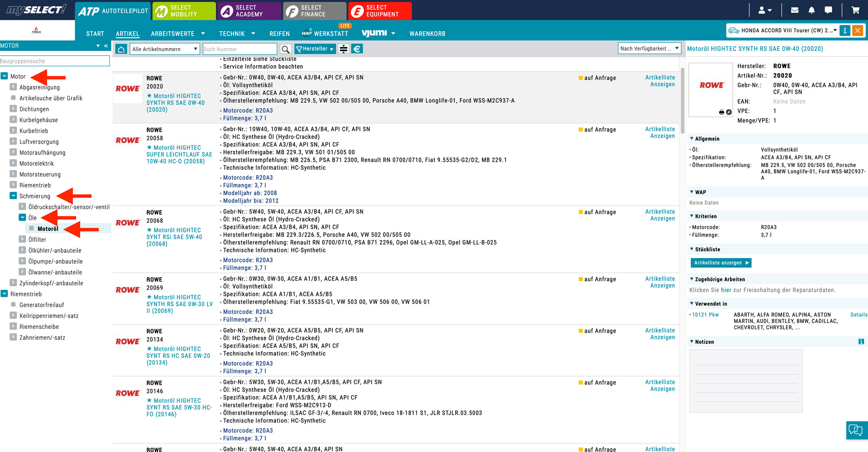Screen dimensions: 868x452
Task: Go to REIFEN menu item
Action: coord(279,33)
